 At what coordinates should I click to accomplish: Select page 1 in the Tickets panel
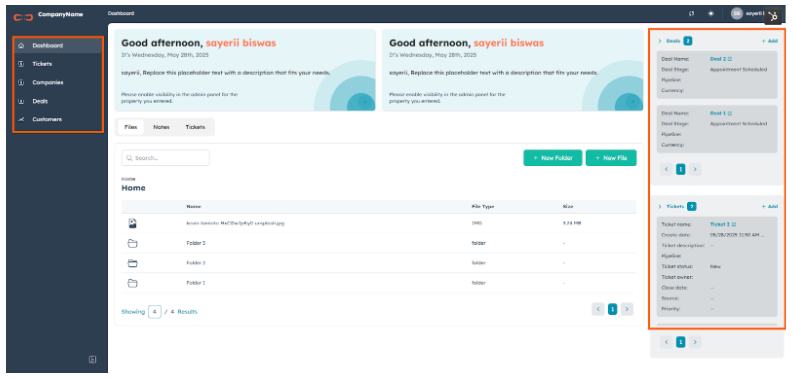[681, 343]
